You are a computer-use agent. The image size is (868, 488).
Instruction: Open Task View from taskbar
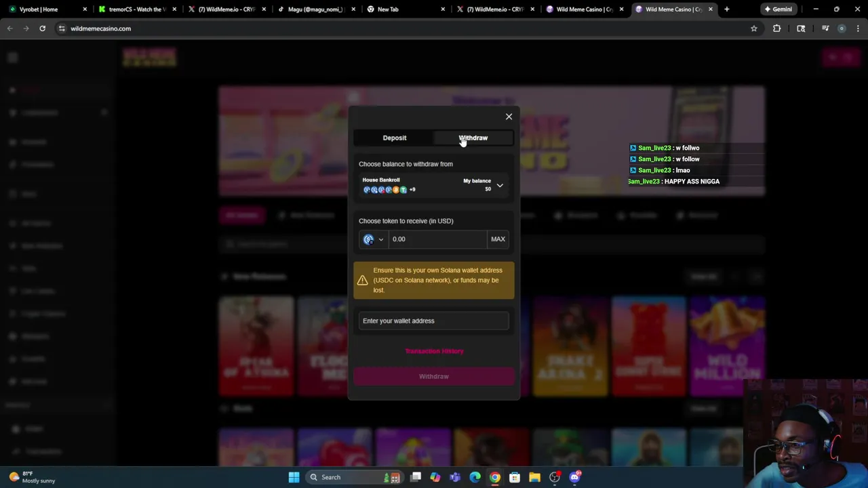416,477
